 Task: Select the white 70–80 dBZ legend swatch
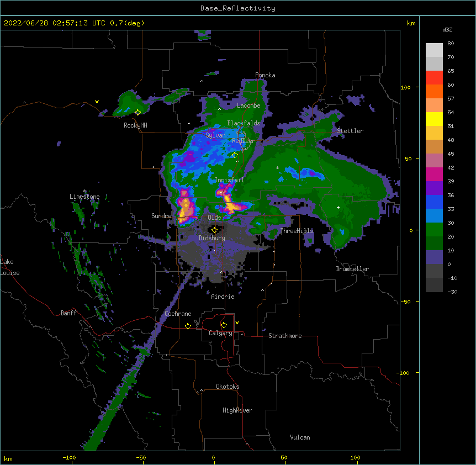coord(434,50)
